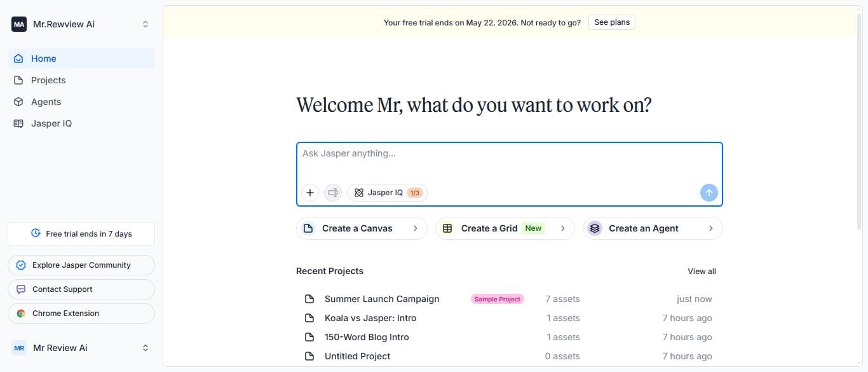Click the Jasper Community badge icon
The height and width of the screenshot is (372, 868).
click(21, 265)
